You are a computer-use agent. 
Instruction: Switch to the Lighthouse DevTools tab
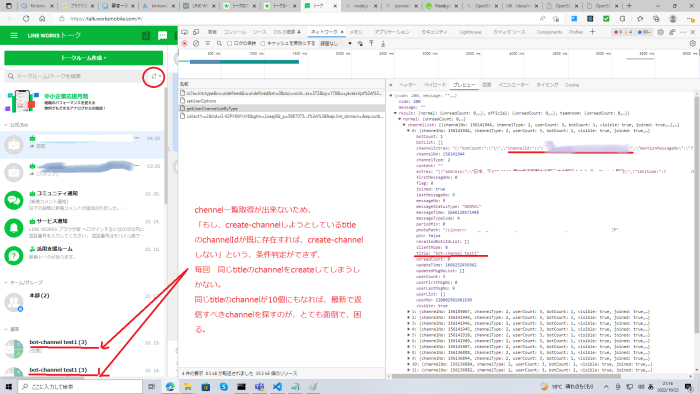[x=471, y=32]
